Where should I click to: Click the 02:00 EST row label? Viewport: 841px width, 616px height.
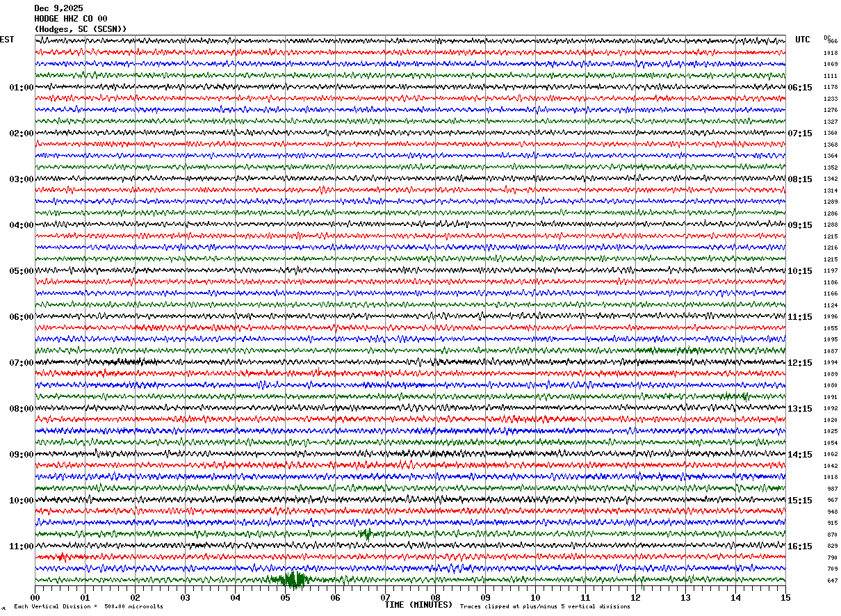pyautogui.click(x=22, y=133)
